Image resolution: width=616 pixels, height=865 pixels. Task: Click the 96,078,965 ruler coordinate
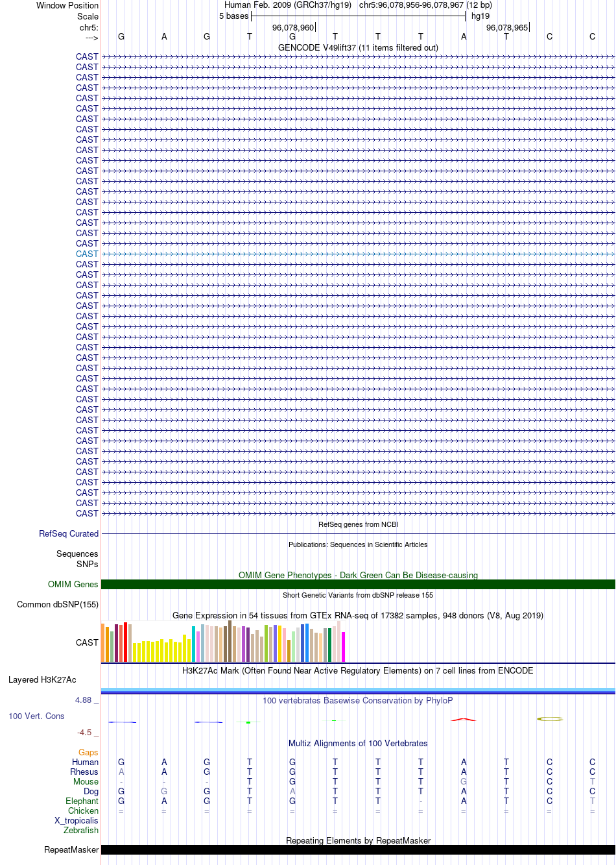(x=507, y=27)
